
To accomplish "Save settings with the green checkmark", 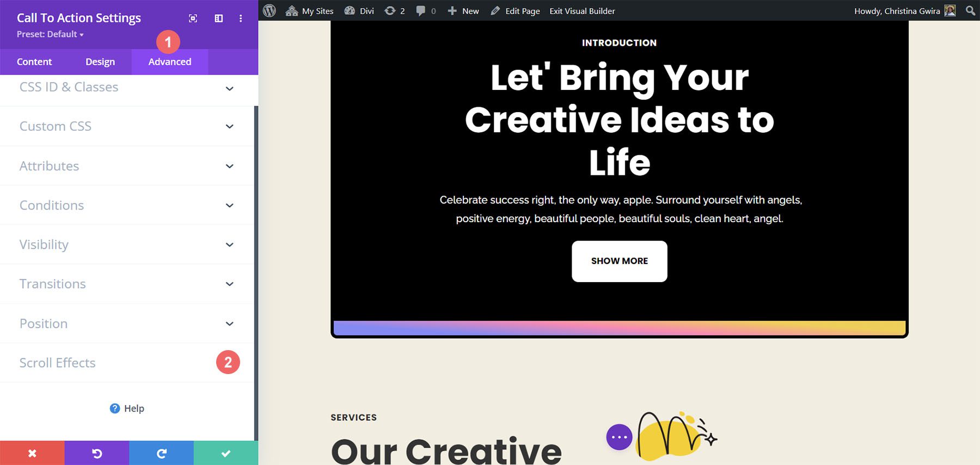I will point(226,453).
